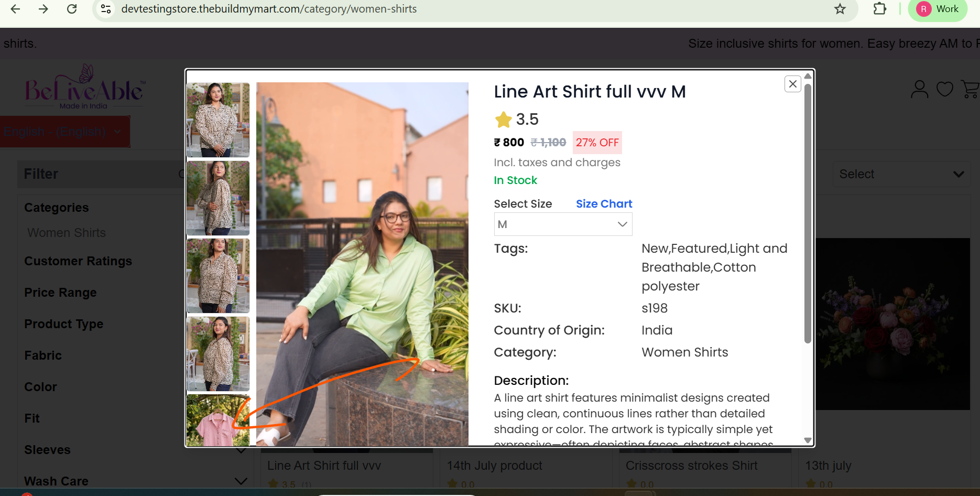Click the popup scrollbar up arrow
980x496 pixels.
808,76
